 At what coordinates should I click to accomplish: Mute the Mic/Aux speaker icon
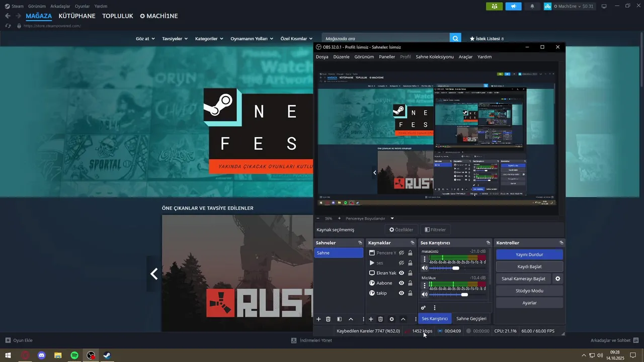click(x=425, y=294)
